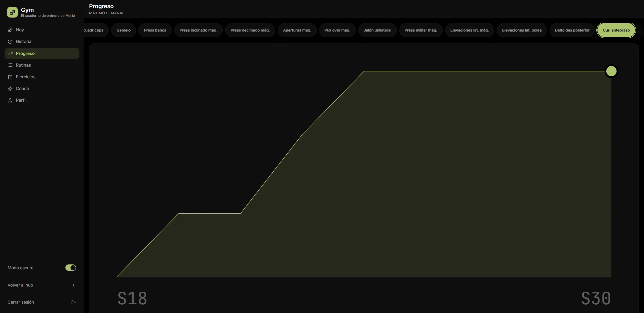Select Press declinado máq. chip
This screenshot has width=644, height=313.
pyautogui.click(x=250, y=30)
